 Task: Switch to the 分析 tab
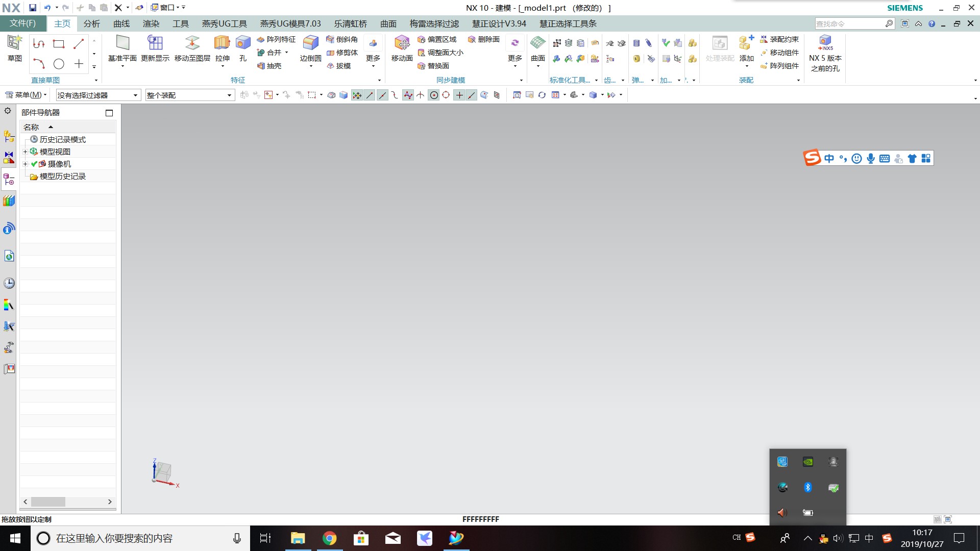pos(92,23)
